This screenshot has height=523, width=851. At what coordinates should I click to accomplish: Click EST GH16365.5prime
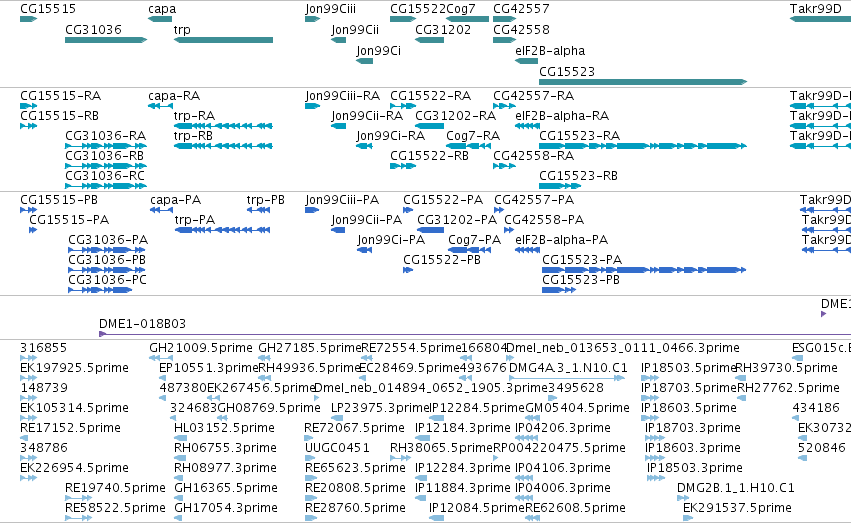(x=181, y=499)
